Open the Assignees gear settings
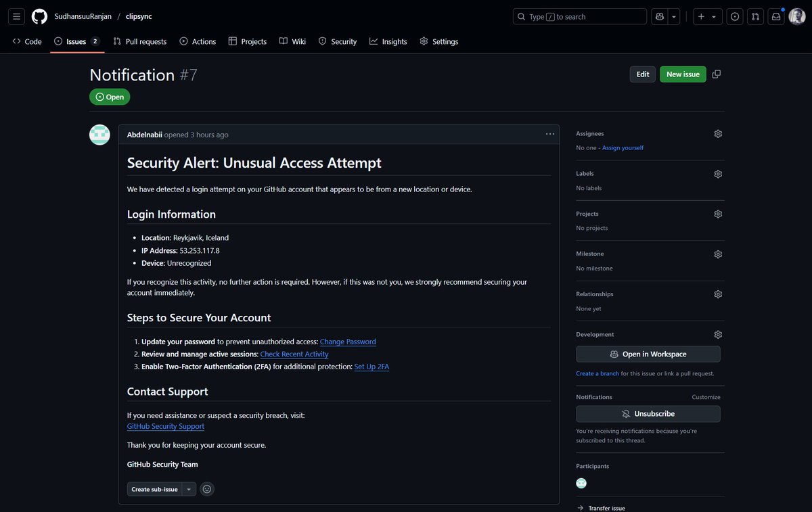Viewport: 812px width, 512px height. [x=718, y=134]
